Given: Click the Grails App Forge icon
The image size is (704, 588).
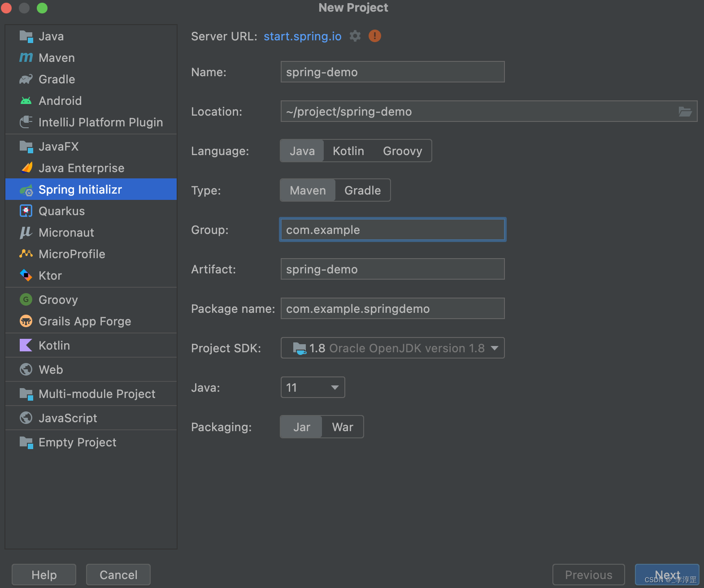Looking at the screenshot, I should (26, 321).
